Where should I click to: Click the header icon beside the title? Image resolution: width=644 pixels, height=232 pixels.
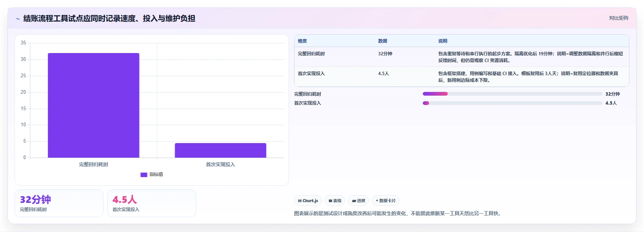(x=18, y=19)
